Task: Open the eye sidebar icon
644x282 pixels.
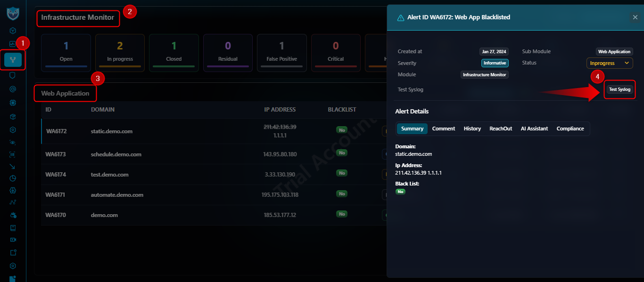Action: (x=13, y=142)
